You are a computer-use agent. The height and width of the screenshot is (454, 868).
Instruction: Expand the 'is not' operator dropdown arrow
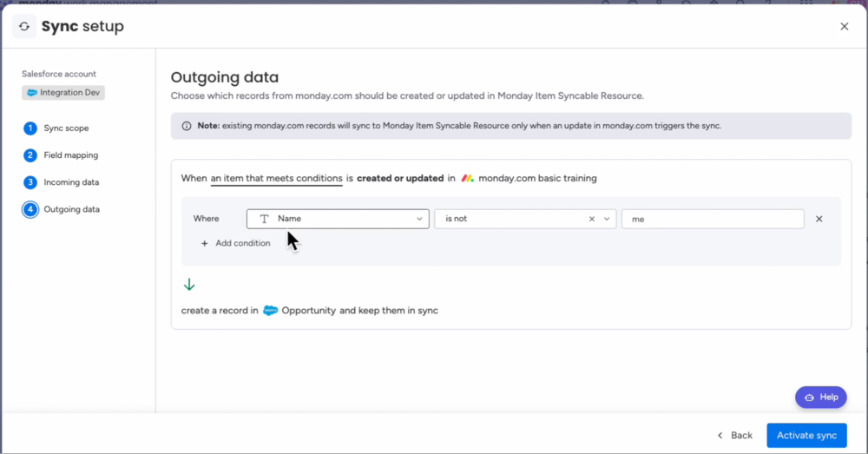(x=607, y=219)
